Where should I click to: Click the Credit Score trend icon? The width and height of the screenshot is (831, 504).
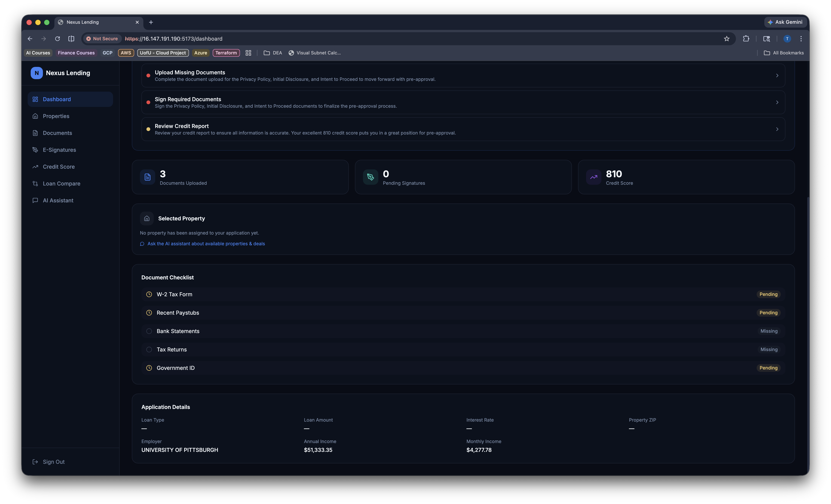point(593,177)
